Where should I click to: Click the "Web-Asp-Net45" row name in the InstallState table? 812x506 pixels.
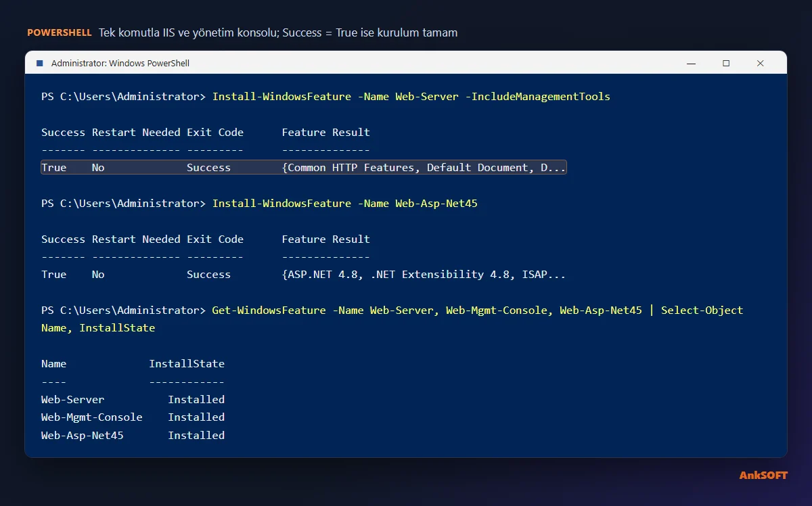tap(83, 436)
